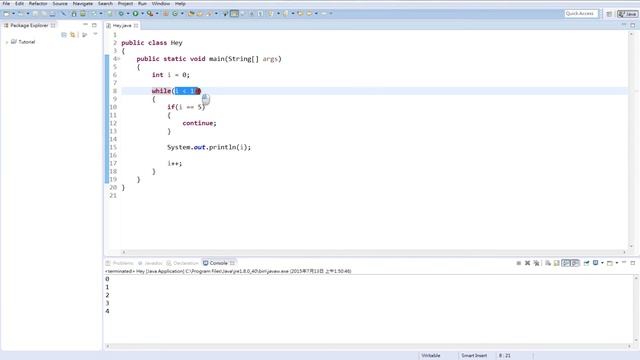Open the Run menu

pos(142,3)
